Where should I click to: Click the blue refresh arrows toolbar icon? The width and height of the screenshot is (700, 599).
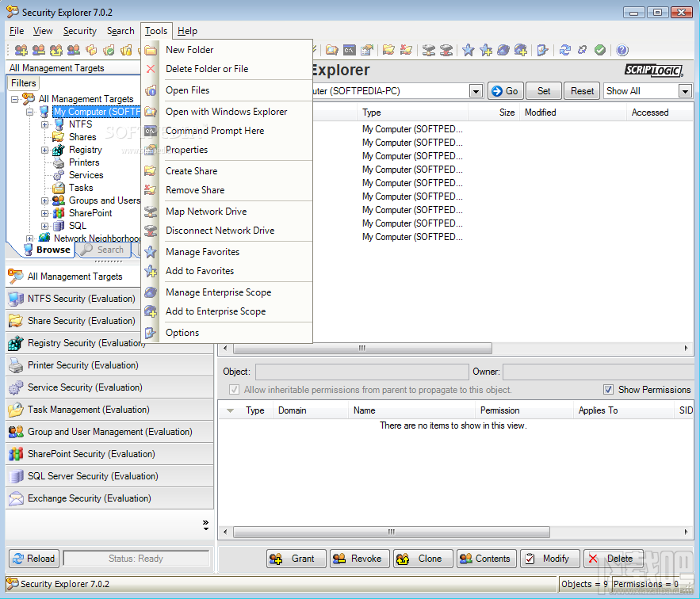pyautogui.click(x=564, y=50)
